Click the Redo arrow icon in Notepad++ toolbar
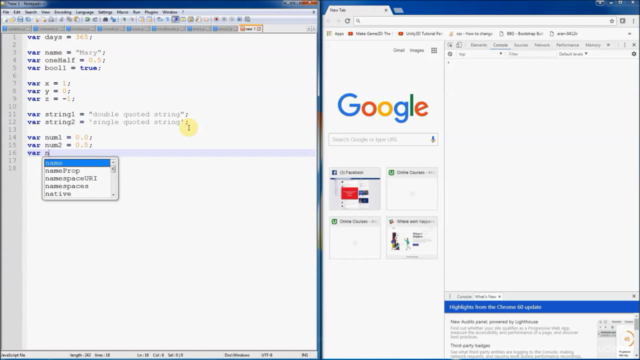Image resolution: width=640 pixels, height=360 pixels. point(95,19)
